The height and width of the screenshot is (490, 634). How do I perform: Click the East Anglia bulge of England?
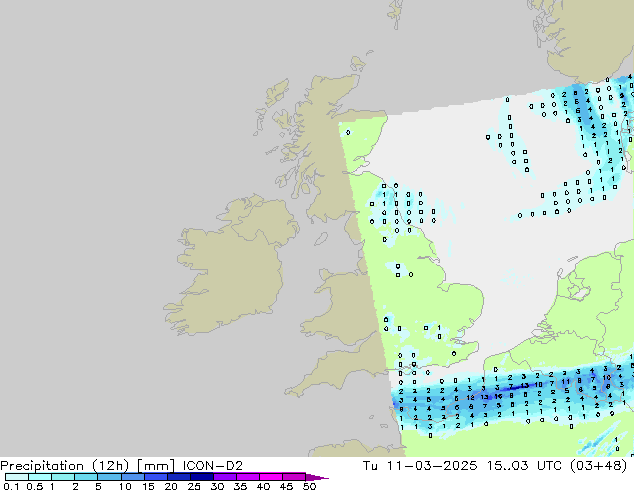[463, 301]
